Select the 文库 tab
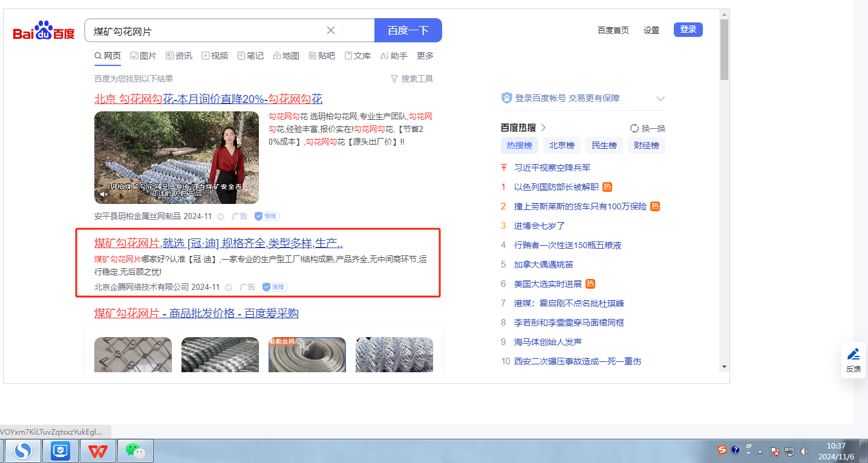This screenshot has height=463, width=868. pyautogui.click(x=357, y=56)
